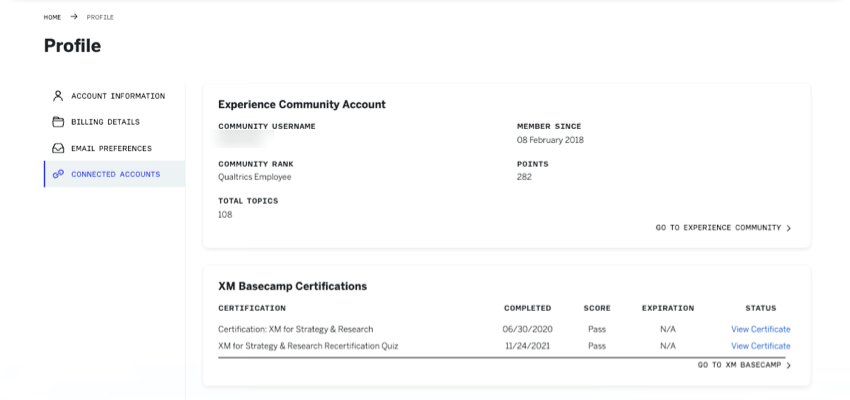The width and height of the screenshot is (850, 400).
Task: Click N/A expiration in 06/30/2020 row
Action: coord(668,329)
